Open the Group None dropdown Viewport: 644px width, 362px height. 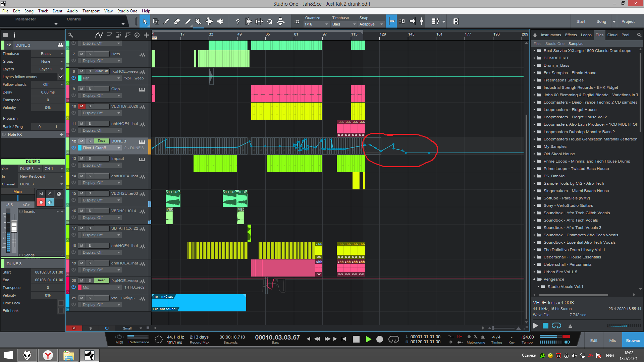(47, 61)
